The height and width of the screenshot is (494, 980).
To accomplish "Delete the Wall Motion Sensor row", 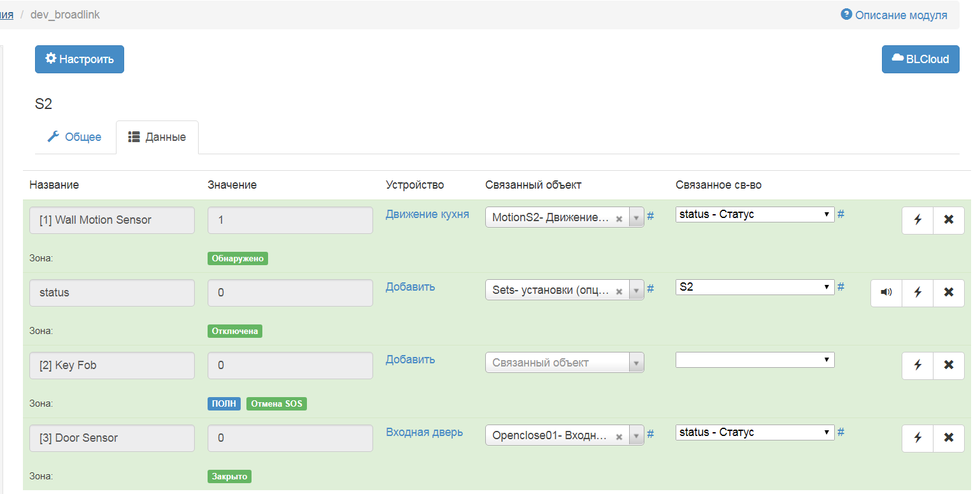I will [x=948, y=220].
